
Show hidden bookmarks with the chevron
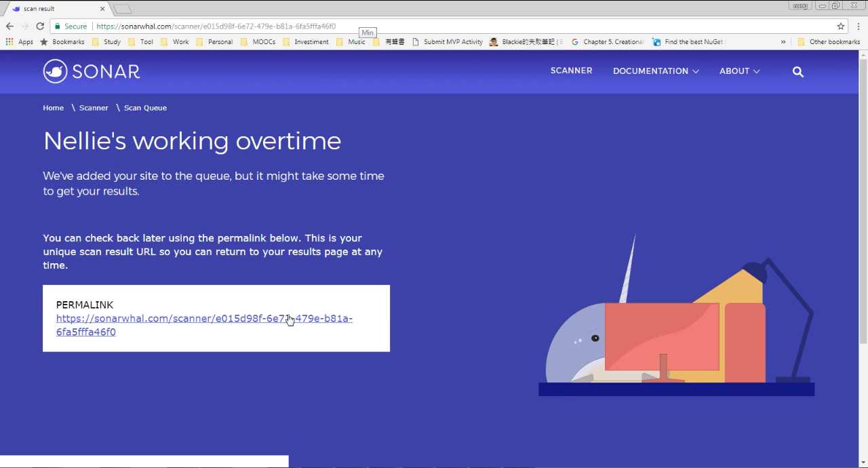point(783,41)
